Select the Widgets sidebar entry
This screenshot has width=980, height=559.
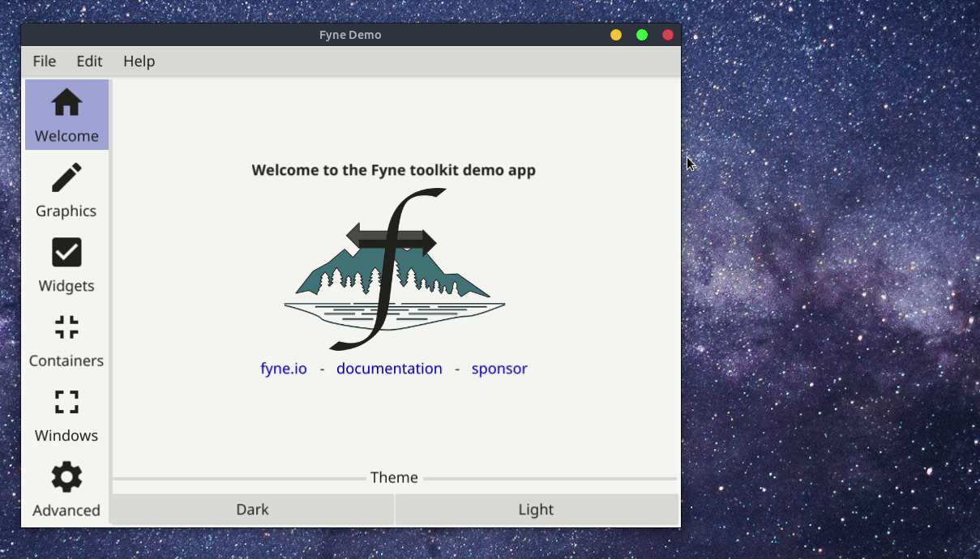point(66,267)
